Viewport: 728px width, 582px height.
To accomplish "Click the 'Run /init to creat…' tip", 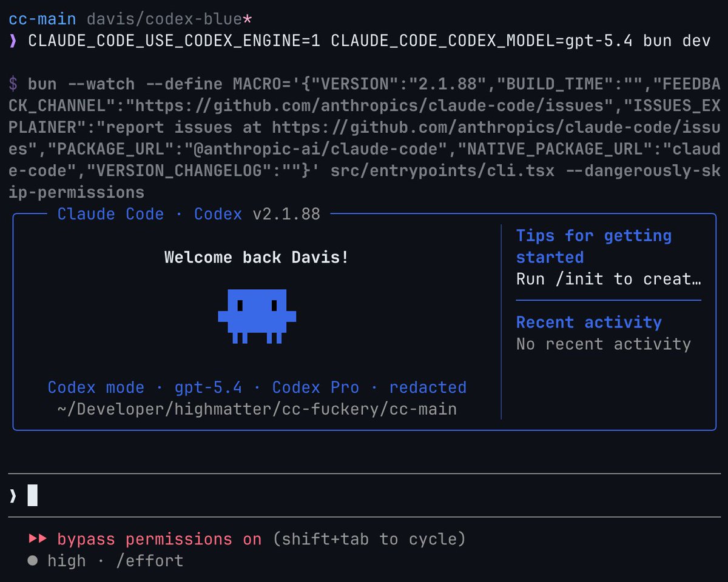I will 609,279.
